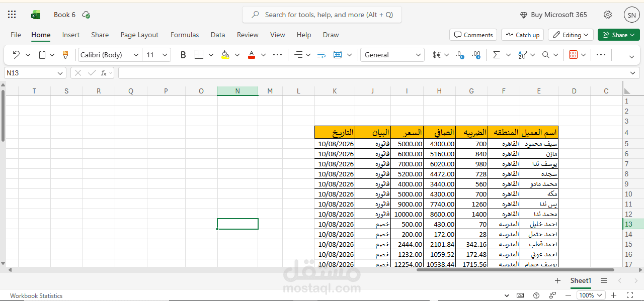Screen dimensions: 644x301
Task: Open the all sheets list icon
Action: click(x=604, y=280)
